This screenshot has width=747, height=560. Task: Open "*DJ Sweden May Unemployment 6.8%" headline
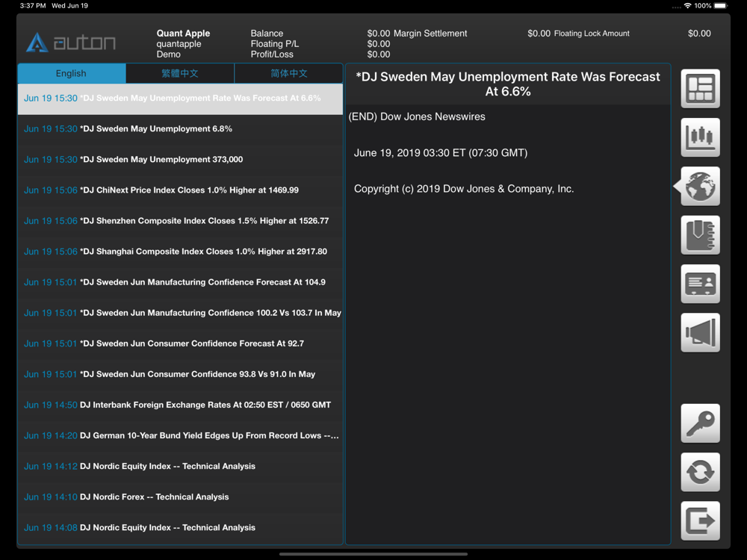coord(180,129)
